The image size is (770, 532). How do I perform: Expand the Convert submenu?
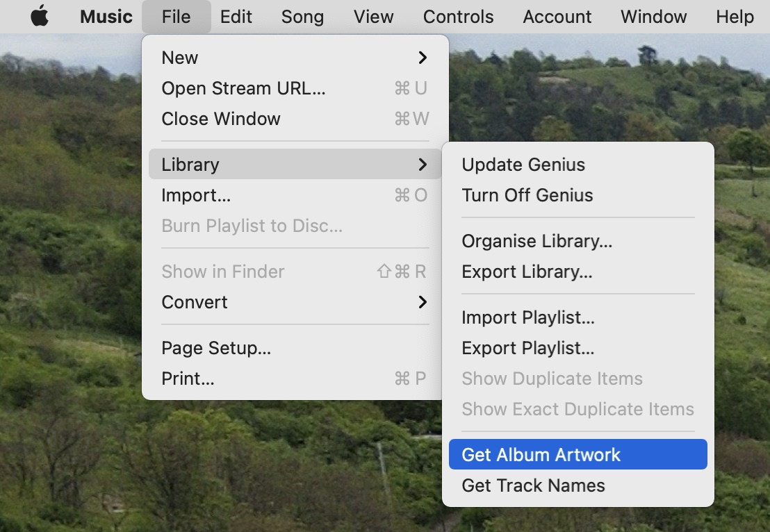[x=295, y=302]
